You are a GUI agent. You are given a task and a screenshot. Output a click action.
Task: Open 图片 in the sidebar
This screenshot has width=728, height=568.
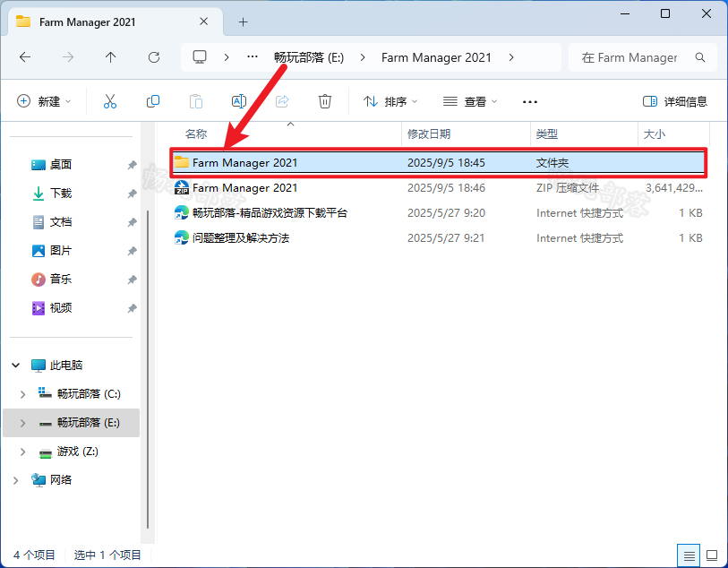tap(61, 251)
